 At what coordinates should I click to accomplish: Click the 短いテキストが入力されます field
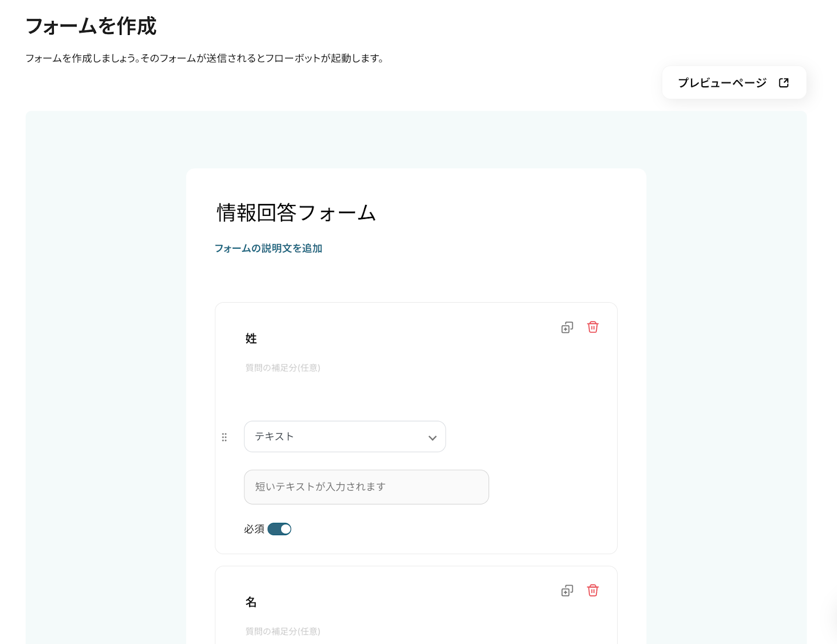pos(366,487)
